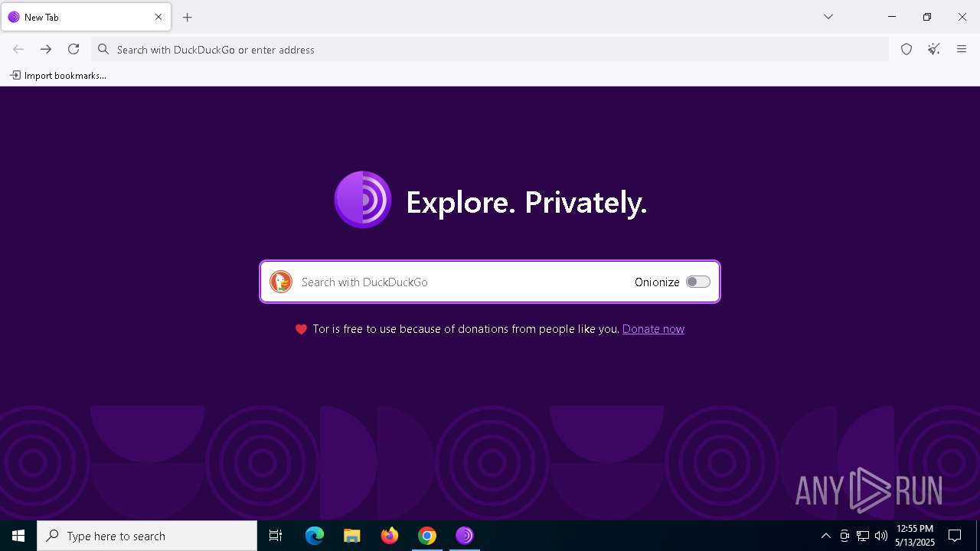Viewport: 980px width, 551px height.
Task: Click the Meet Now tray icon
Action: (844, 536)
